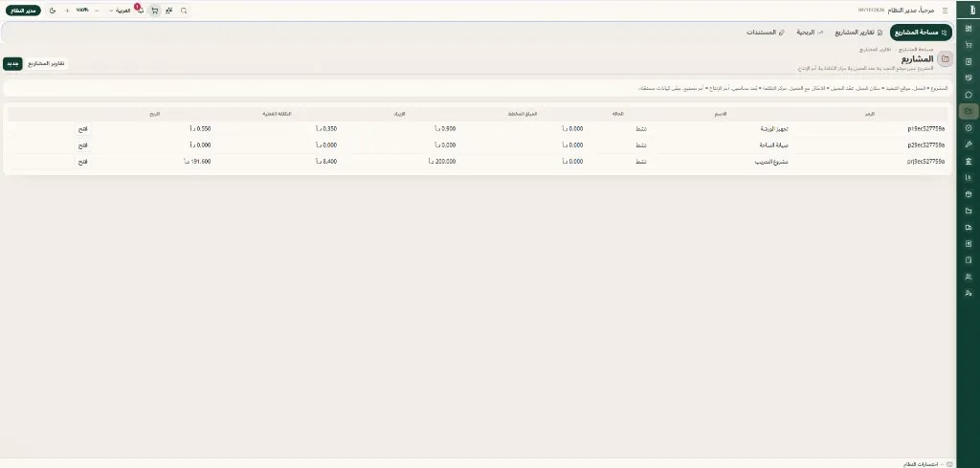
Task: Click the جديد new project button
Action: pos(12,64)
